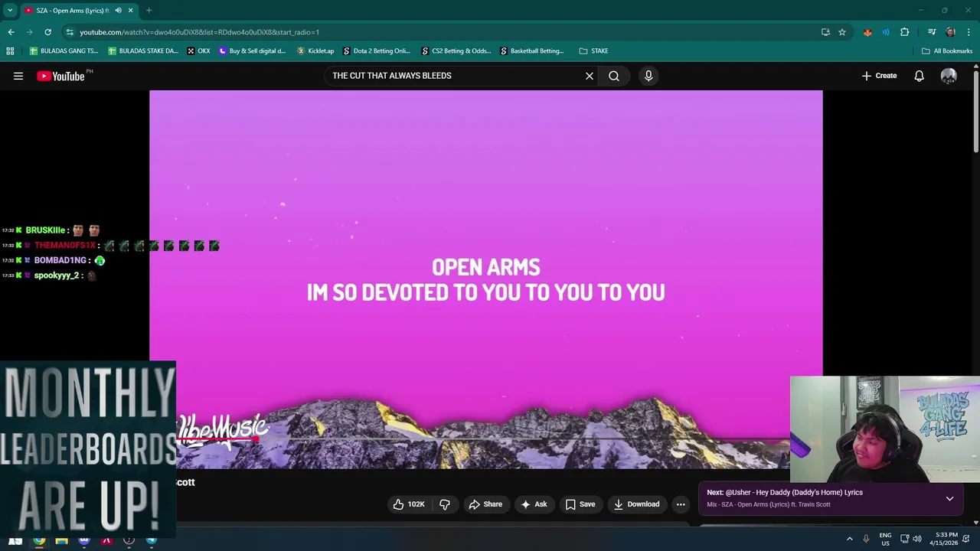Open Chrome profile avatar
Image resolution: width=980 pixels, height=551 pixels.
950,32
